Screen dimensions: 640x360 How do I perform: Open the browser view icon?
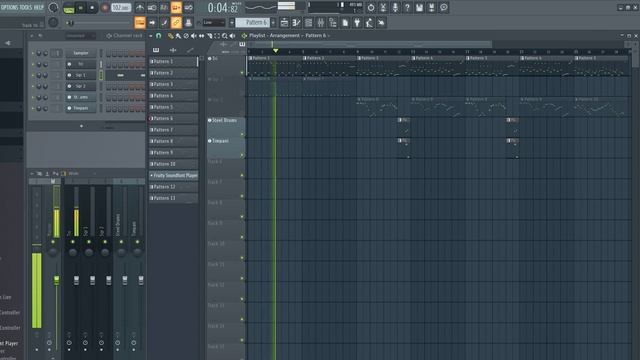pos(333,23)
